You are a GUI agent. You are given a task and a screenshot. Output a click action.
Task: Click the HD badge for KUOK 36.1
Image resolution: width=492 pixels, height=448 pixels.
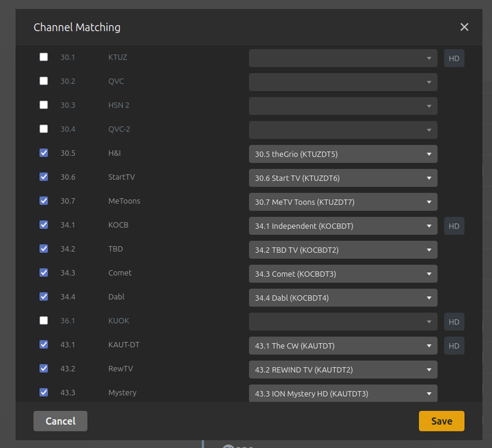tap(454, 322)
